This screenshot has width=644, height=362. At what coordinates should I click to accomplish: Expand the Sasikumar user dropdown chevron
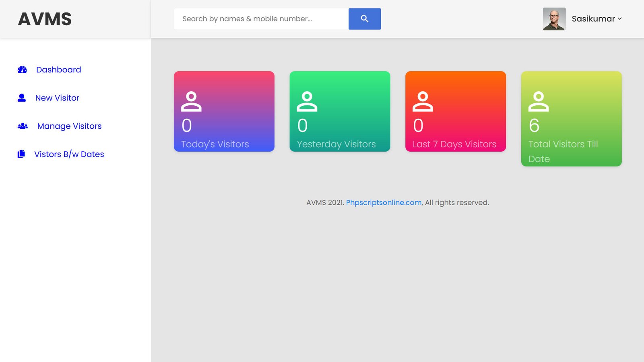tap(620, 19)
